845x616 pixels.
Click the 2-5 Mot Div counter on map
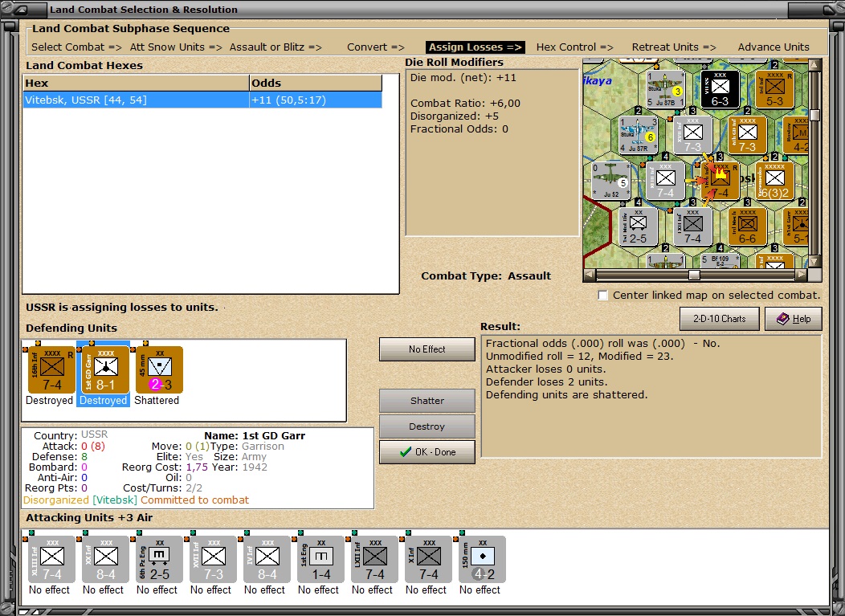[638, 226]
